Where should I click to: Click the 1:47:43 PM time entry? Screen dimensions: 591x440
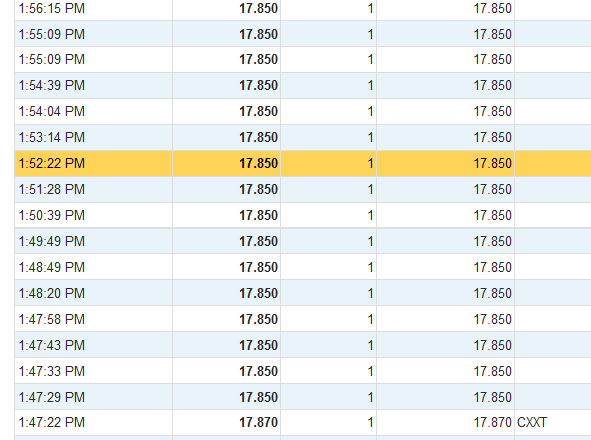coord(52,345)
